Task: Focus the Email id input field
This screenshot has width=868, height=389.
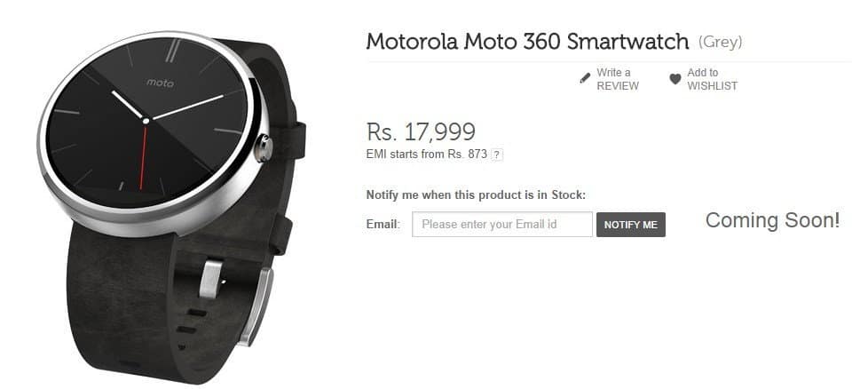Action: (502, 225)
